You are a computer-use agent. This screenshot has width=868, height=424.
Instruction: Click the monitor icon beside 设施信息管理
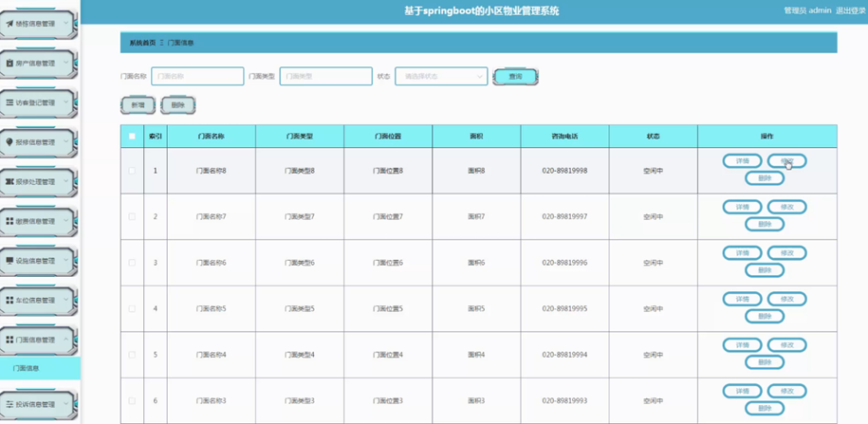pyautogui.click(x=9, y=261)
